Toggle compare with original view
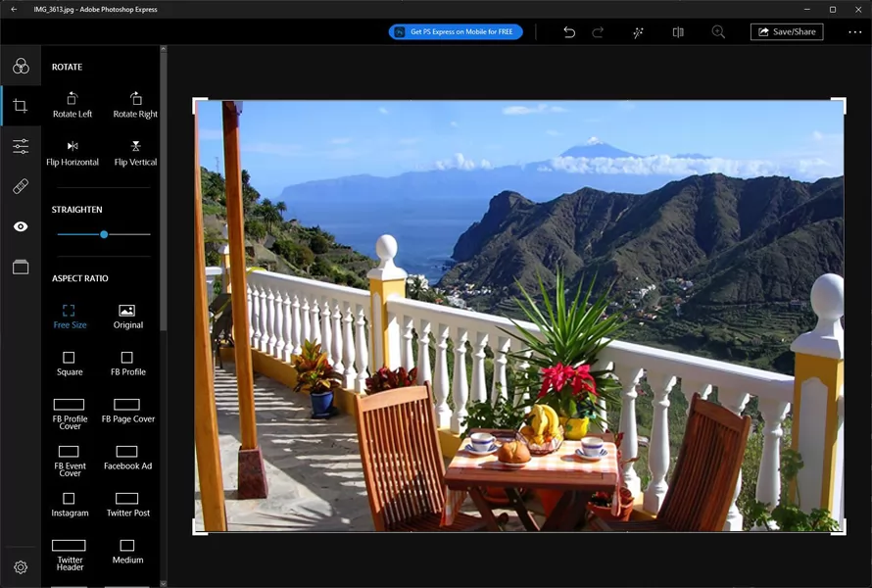The height and width of the screenshot is (588, 872). (x=678, y=32)
